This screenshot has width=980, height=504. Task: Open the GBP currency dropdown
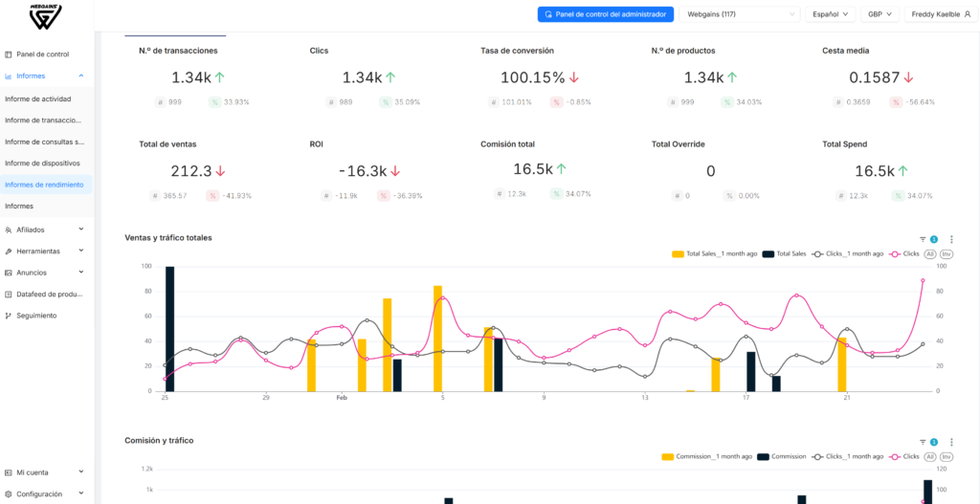pyautogui.click(x=880, y=13)
